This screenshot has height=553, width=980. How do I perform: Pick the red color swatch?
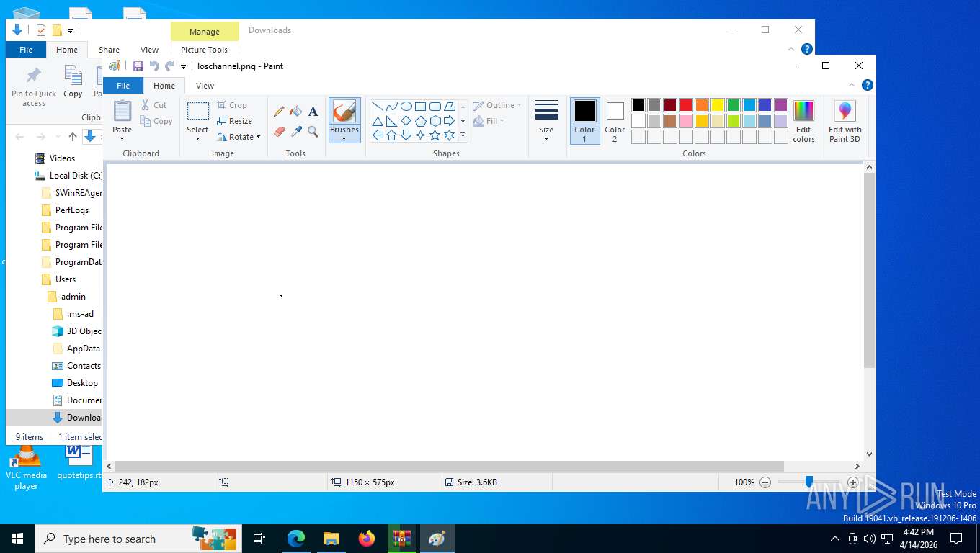[686, 105]
